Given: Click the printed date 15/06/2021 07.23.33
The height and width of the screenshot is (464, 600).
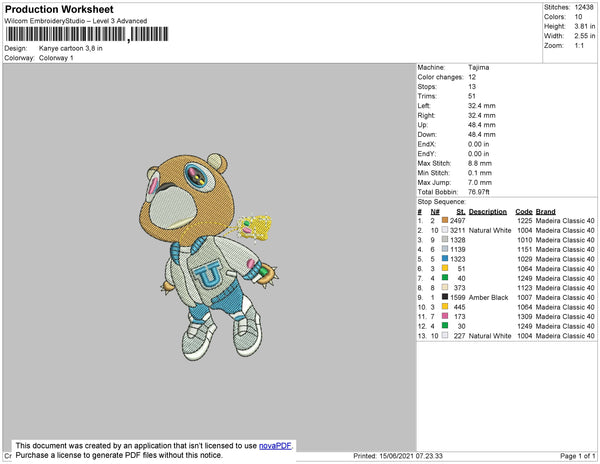Looking at the screenshot, I should [x=411, y=456].
